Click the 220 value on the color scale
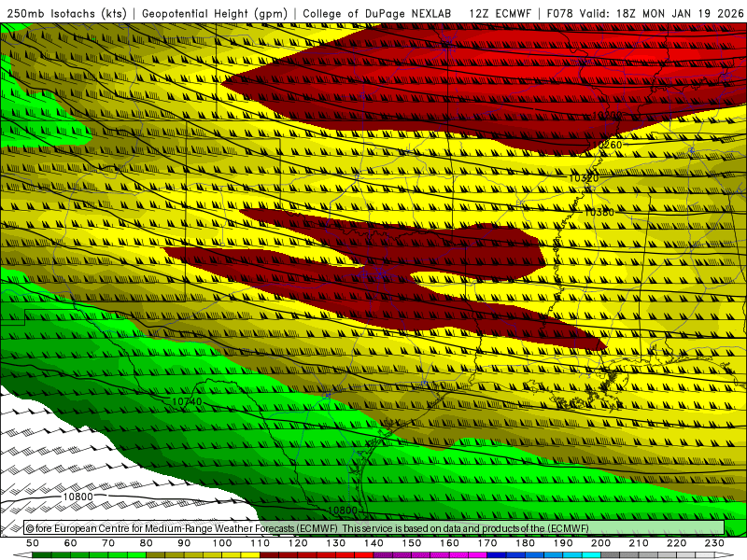 tap(676, 543)
